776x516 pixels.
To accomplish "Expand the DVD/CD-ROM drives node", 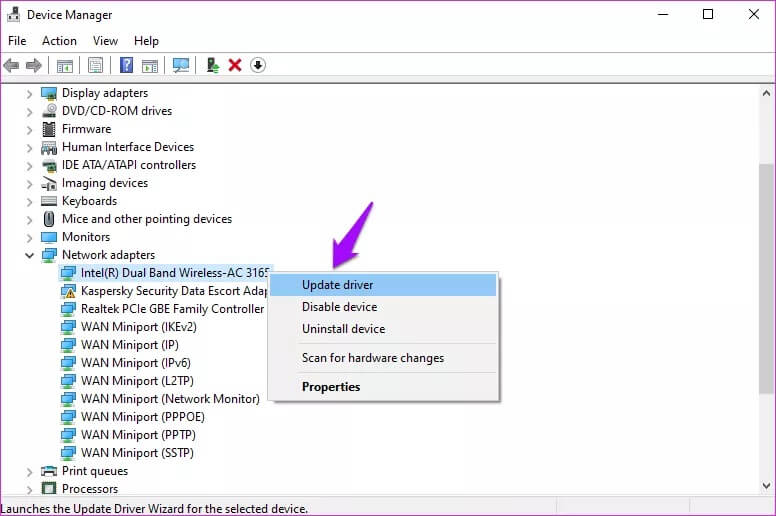I will (x=29, y=112).
